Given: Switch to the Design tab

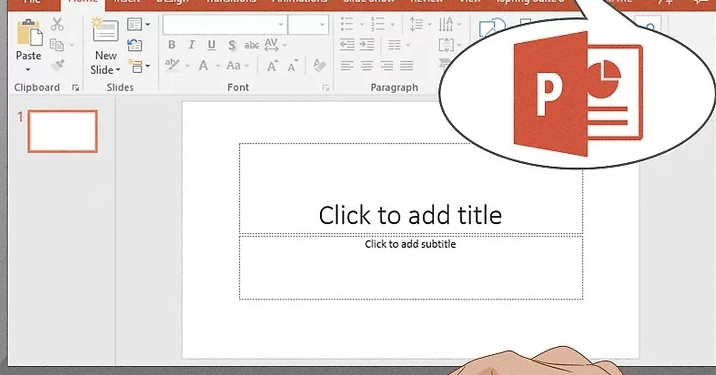Looking at the screenshot, I should click(172, 2).
